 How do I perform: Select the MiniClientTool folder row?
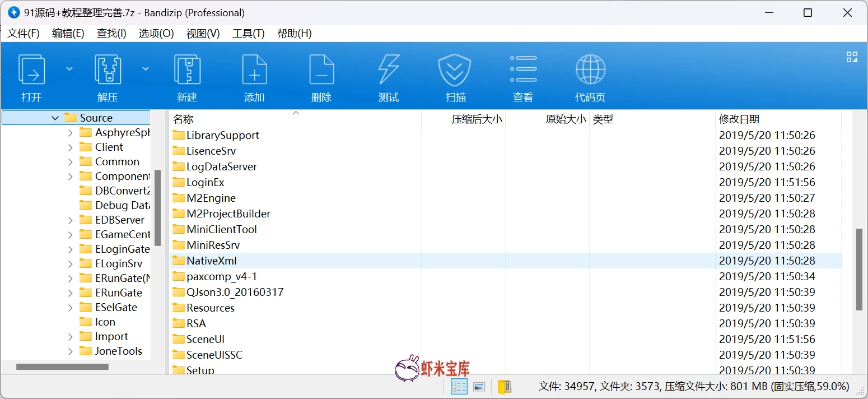[x=505, y=229]
